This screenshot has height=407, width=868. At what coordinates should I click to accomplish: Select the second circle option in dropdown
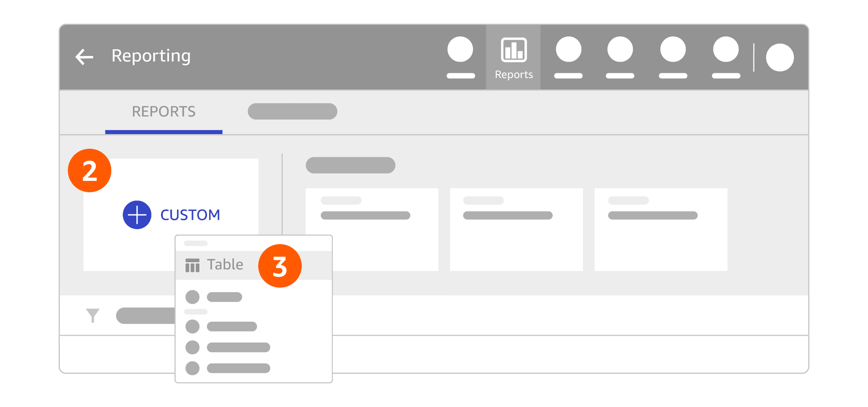[x=221, y=326]
